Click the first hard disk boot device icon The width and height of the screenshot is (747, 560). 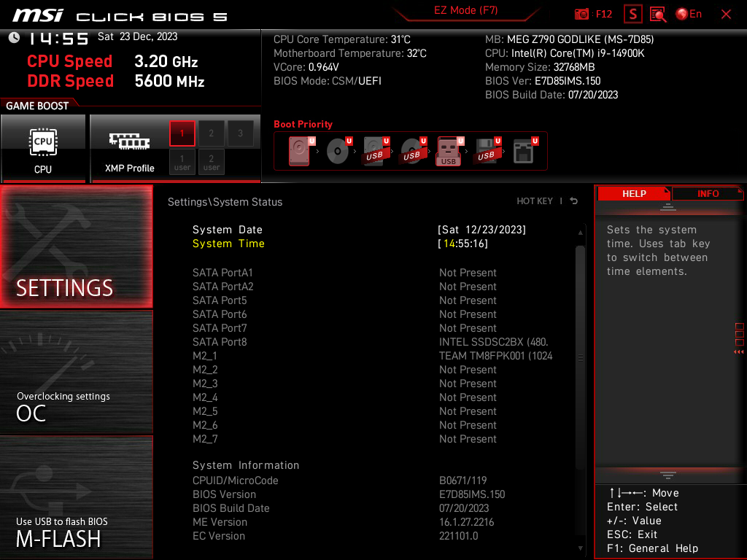301,151
